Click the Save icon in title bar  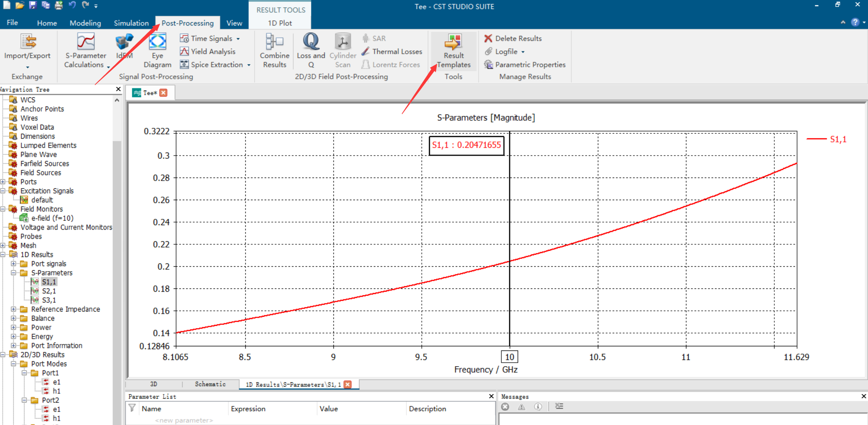tap(33, 5)
